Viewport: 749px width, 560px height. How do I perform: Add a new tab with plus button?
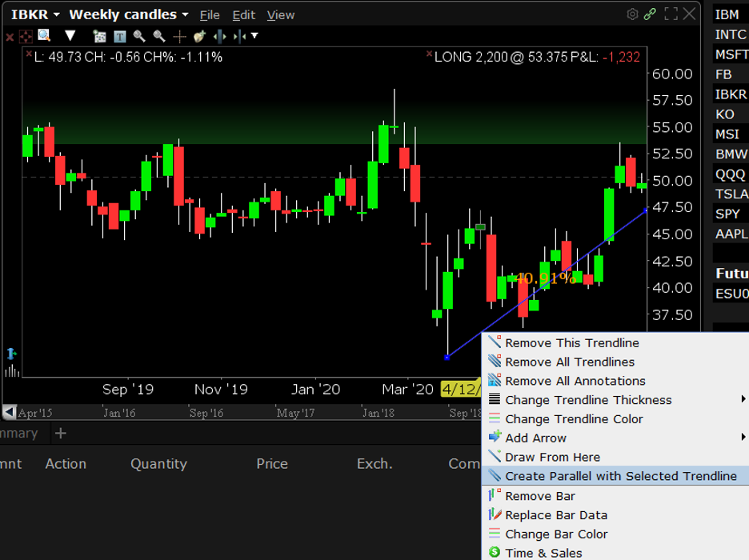point(60,433)
